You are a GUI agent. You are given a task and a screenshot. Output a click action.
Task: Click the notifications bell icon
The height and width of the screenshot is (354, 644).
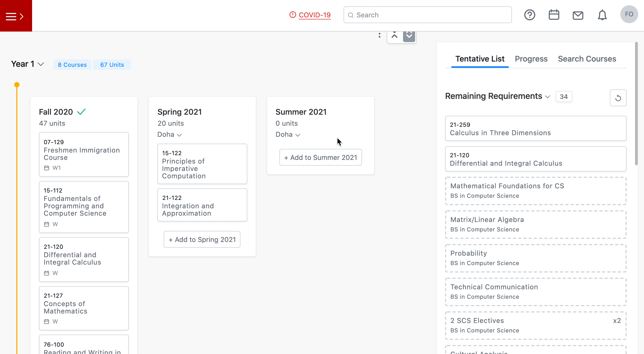[602, 15]
